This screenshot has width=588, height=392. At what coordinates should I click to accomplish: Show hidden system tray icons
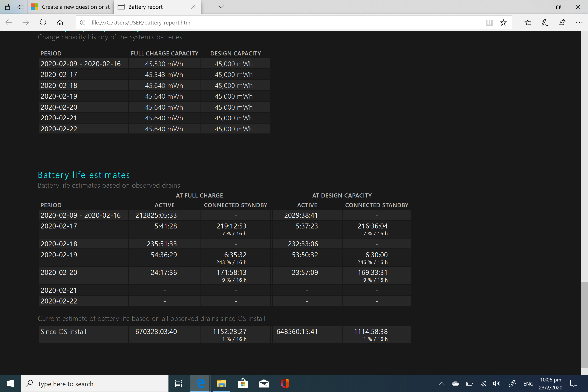click(441, 383)
